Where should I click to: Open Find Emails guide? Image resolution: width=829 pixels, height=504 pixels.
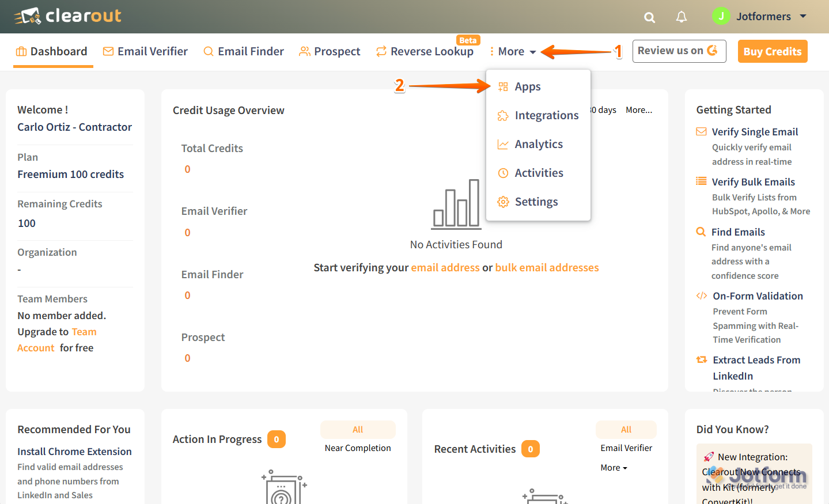coord(738,232)
